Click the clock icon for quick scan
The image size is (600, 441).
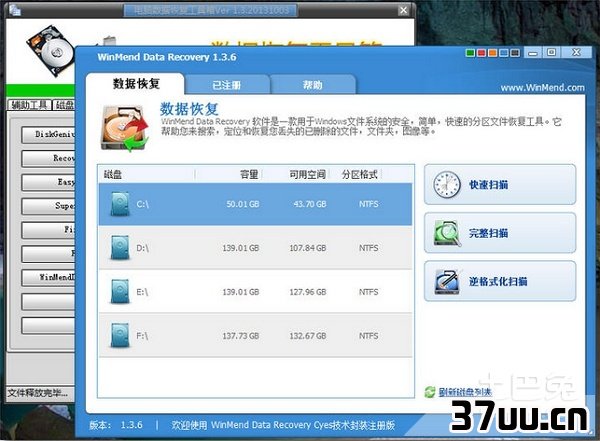click(447, 185)
